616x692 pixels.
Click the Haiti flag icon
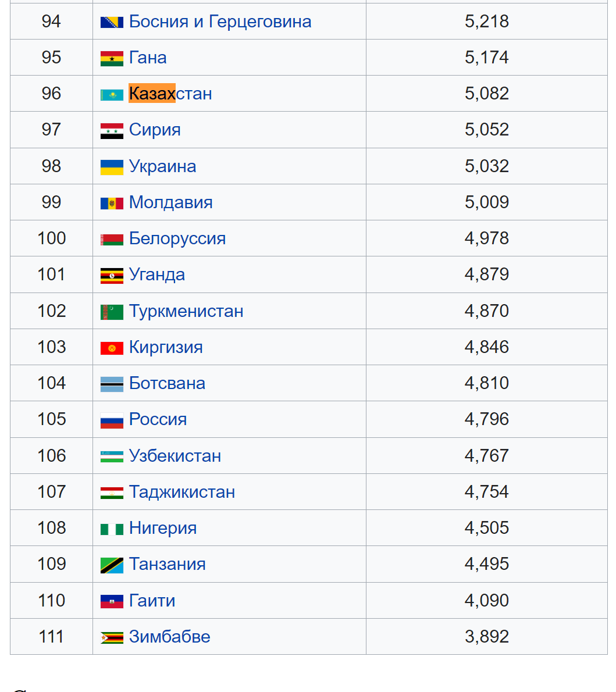click(112, 601)
